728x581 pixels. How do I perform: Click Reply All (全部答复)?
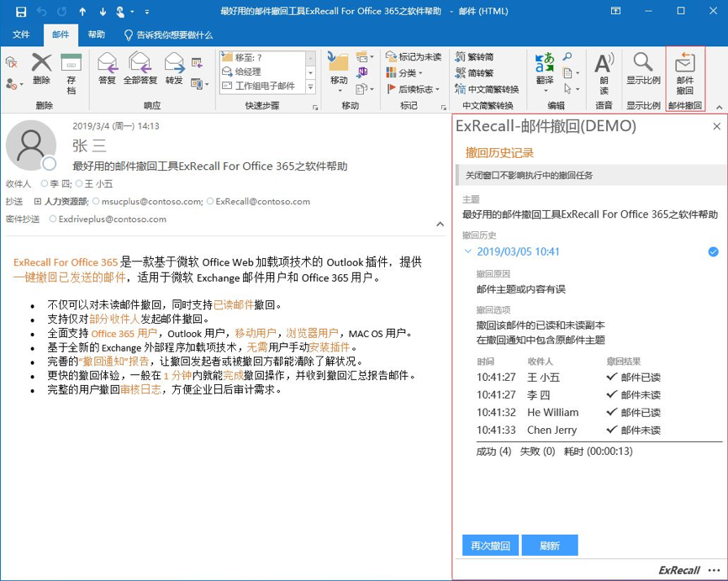coord(140,68)
